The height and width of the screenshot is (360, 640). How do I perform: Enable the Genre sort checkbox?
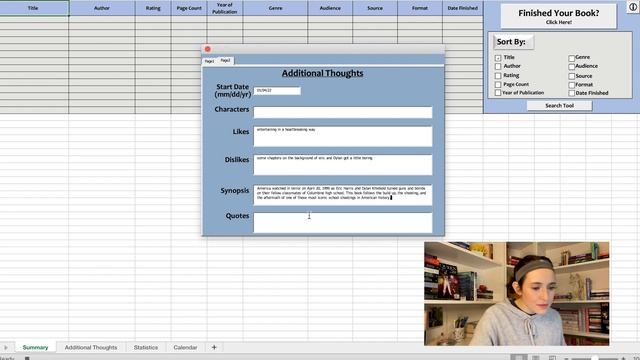(x=572, y=58)
